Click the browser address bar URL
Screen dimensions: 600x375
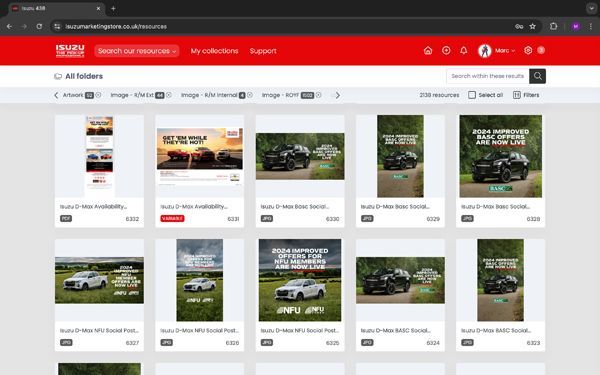pyautogui.click(x=116, y=26)
